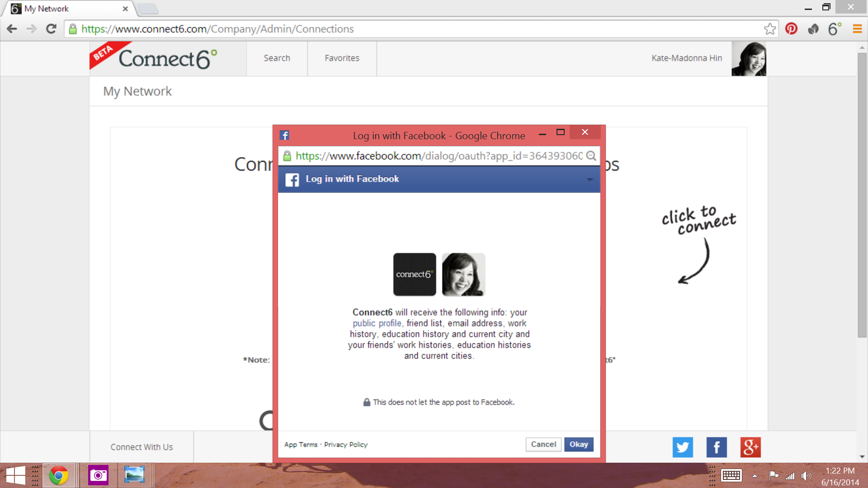The image size is (868, 488).
Task: Click the green padlock in popup address bar
Action: click(287, 156)
